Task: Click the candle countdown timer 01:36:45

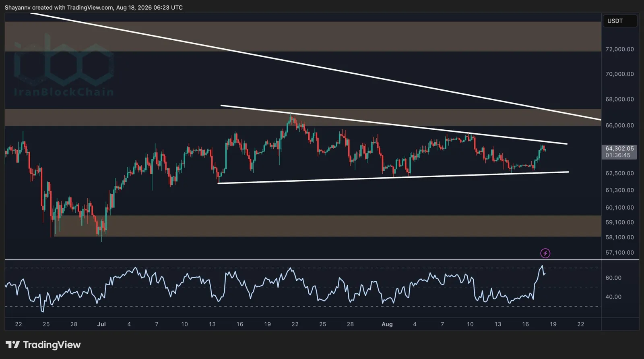Action: coord(618,155)
